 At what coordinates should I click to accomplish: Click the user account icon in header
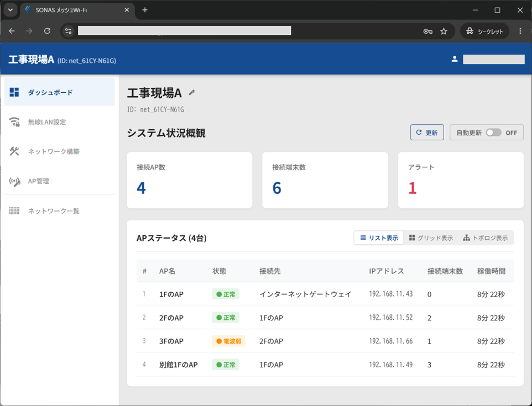(455, 59)
